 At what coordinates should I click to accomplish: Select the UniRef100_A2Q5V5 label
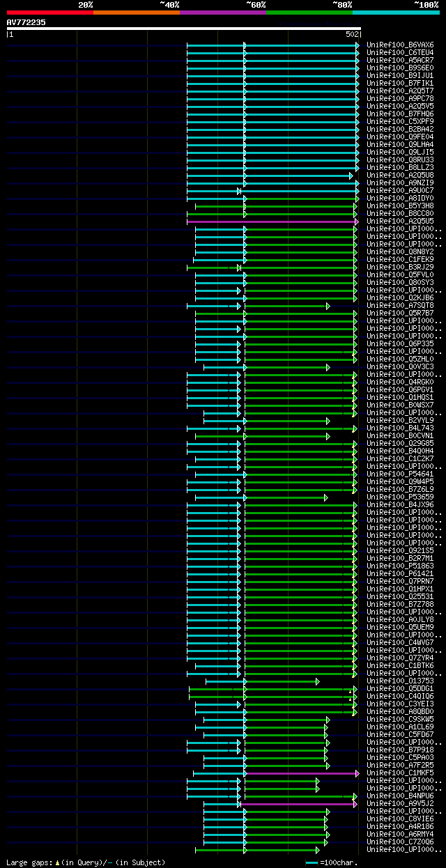click(400, 106)
